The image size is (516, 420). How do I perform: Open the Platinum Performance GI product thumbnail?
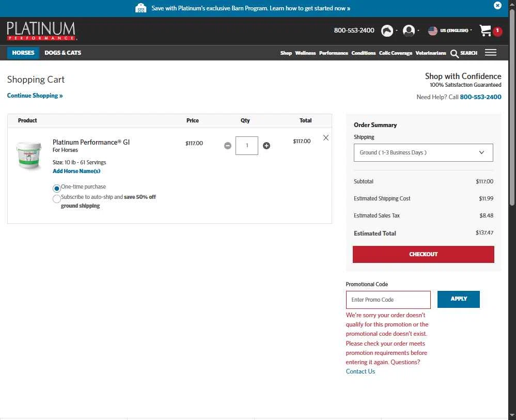tap(29, 155)
